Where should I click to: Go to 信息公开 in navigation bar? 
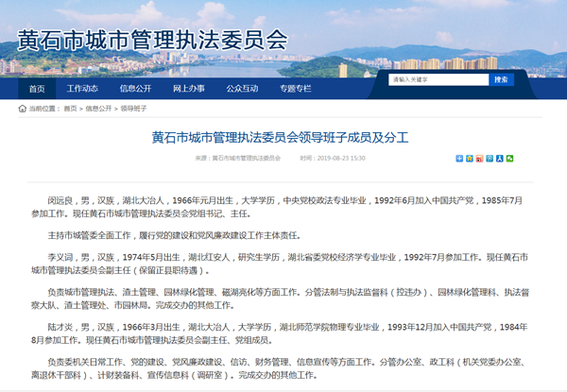pyautogui.click(x=135, y=89)
